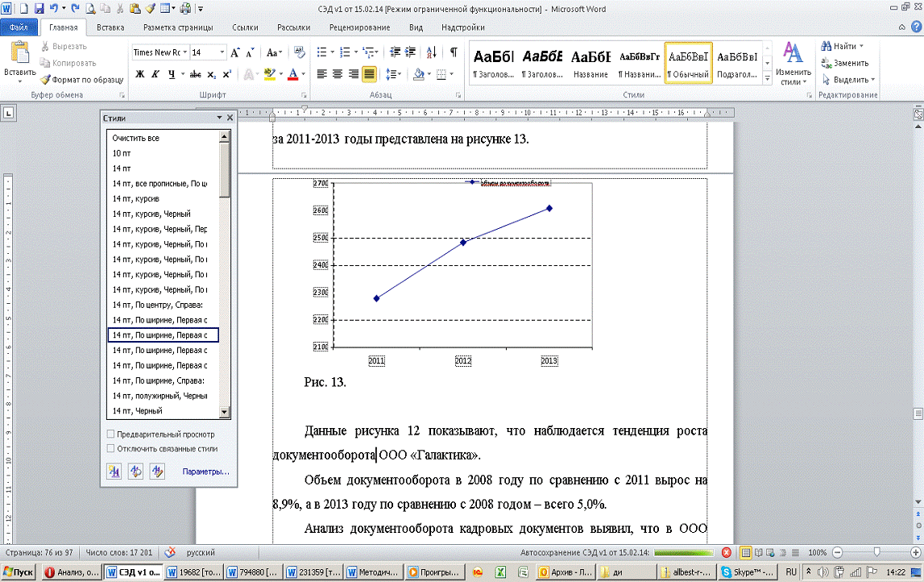Open the Style Inspector icon
Viewport: 924px width, 582px height.
[x=135, y=472]
